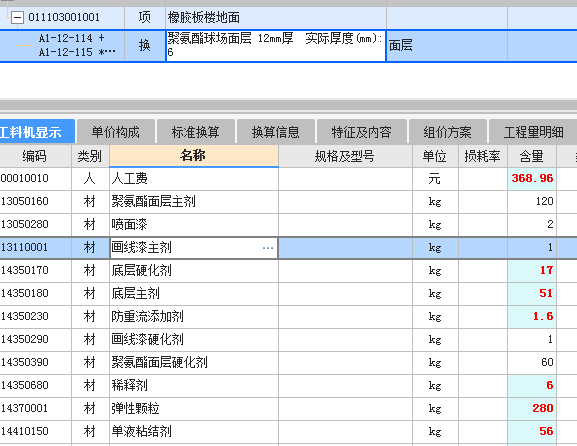Select the 底层主剂 material name
The image size is (577, 446).
(x=194, y=294)
